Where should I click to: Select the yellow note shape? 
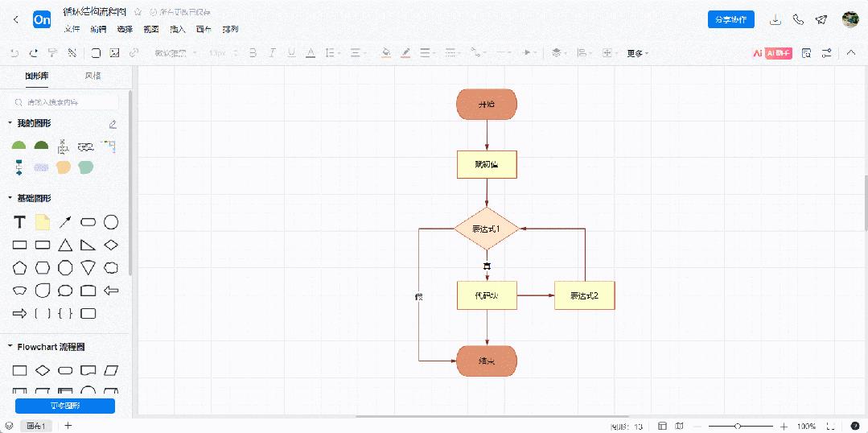click(x=43, y=223)
